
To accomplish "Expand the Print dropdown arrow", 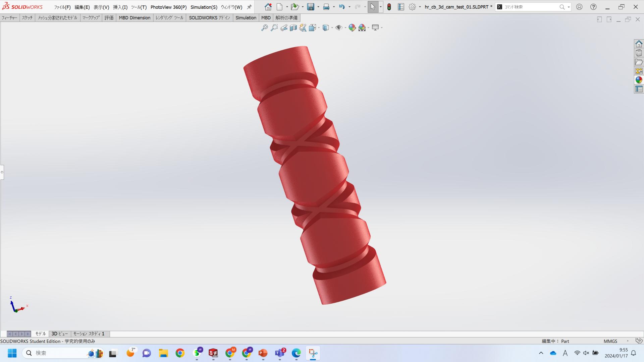I will (334, 7).
